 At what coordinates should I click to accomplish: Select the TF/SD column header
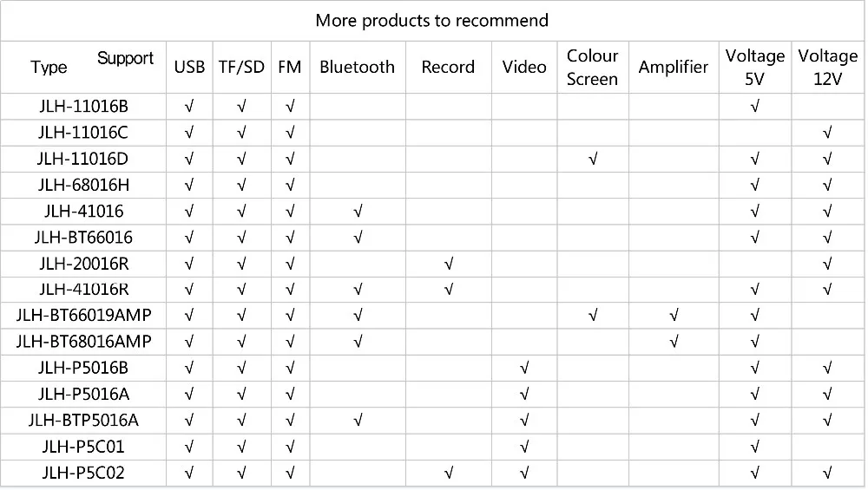pos(241,67)
